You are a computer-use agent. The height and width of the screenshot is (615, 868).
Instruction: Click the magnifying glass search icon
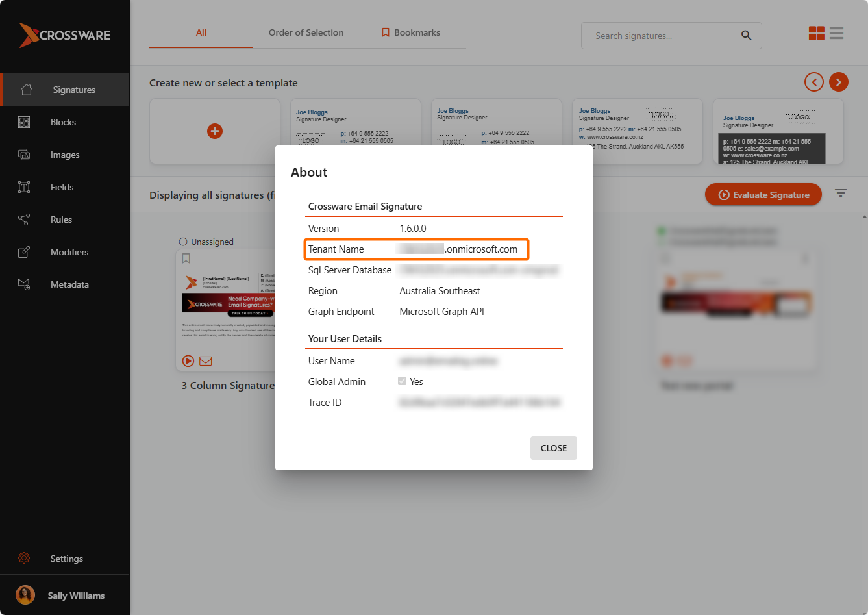point(747,36)
